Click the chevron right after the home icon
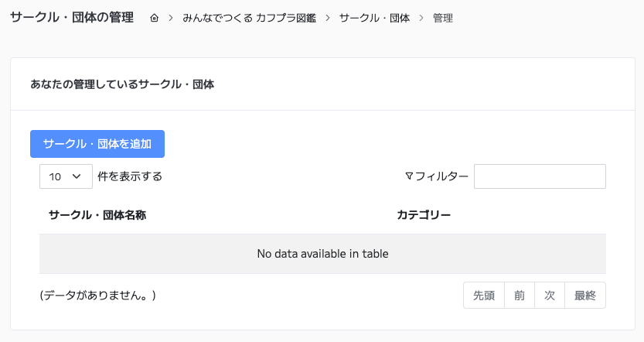644x342 pixels. pyautogui.click(x=170, y=18)
